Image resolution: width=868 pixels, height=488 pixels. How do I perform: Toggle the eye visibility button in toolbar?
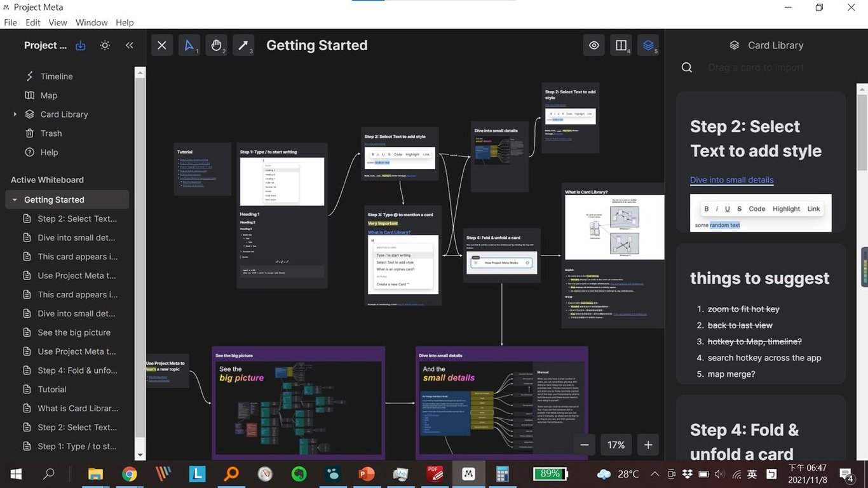pyautogui.click(x=594, y=45)
